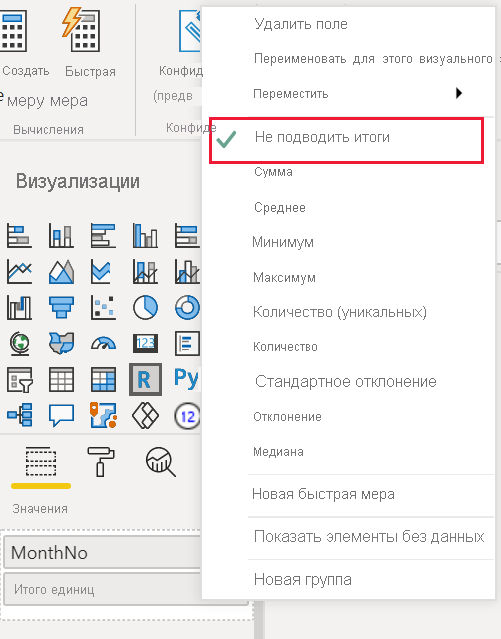Image resolution: width=501 pixels, height=639 pixels.
Task: Click the Значения section label
Action: pos(40,509)
